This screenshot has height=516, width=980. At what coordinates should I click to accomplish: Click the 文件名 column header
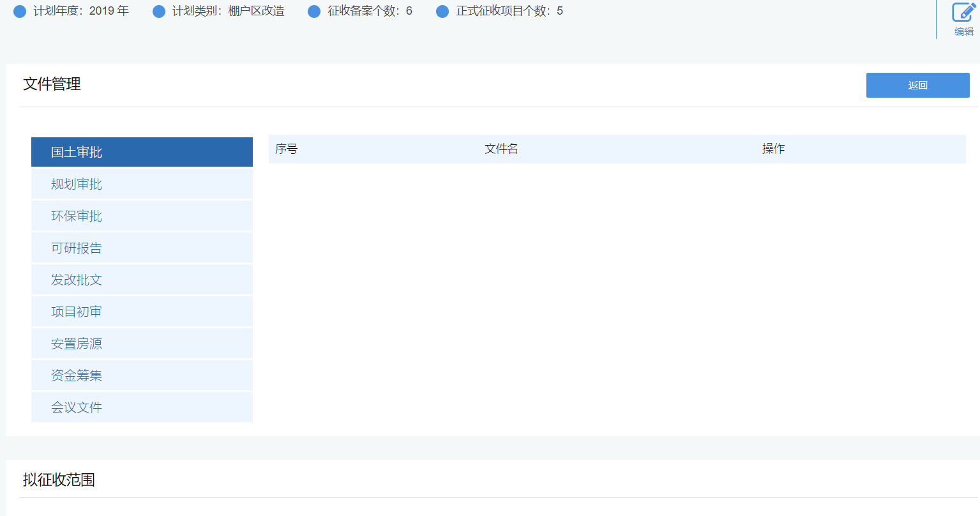[501, 149]
